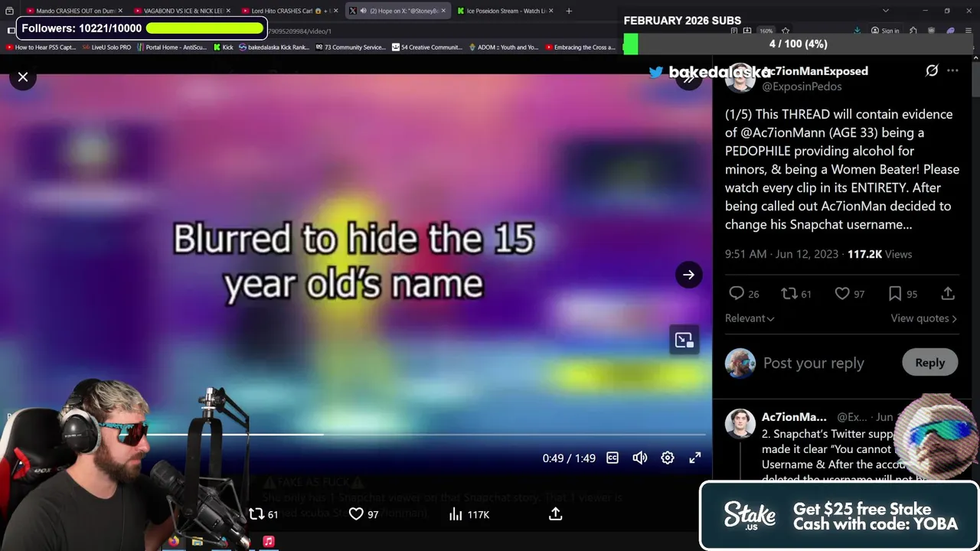Open LiveU Solo PRO bookmark
980x551 pixels.
click(x=106, y=47)
